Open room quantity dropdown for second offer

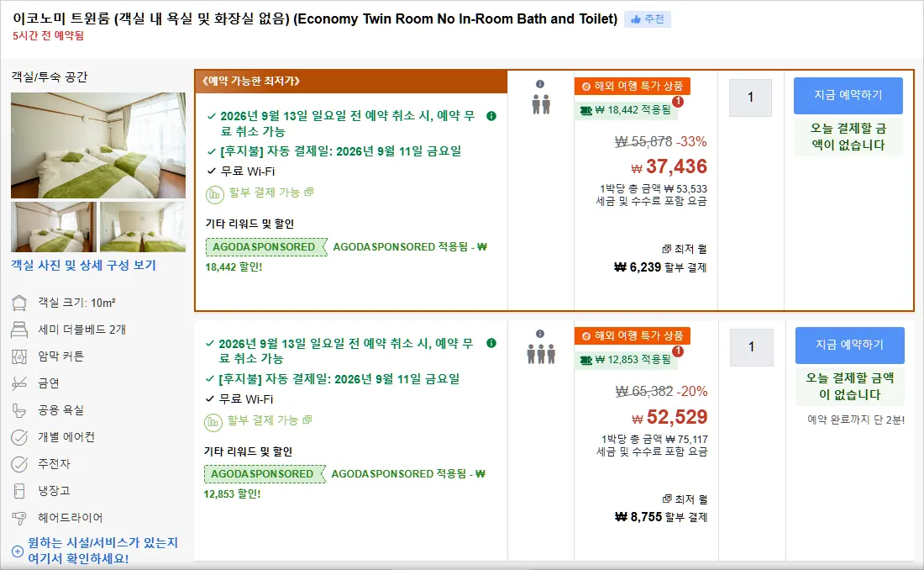(751, 347)
